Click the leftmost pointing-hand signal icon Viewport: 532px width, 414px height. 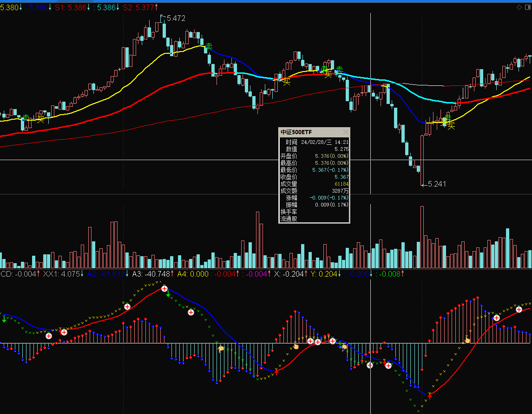[x=221, y=348]
